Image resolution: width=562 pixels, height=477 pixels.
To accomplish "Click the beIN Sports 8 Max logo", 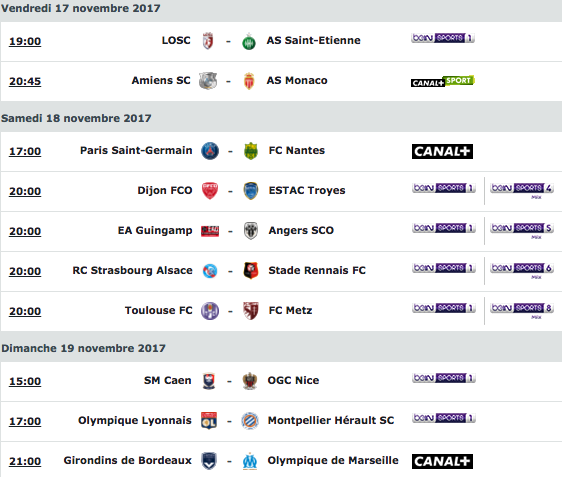I will 522,310.
